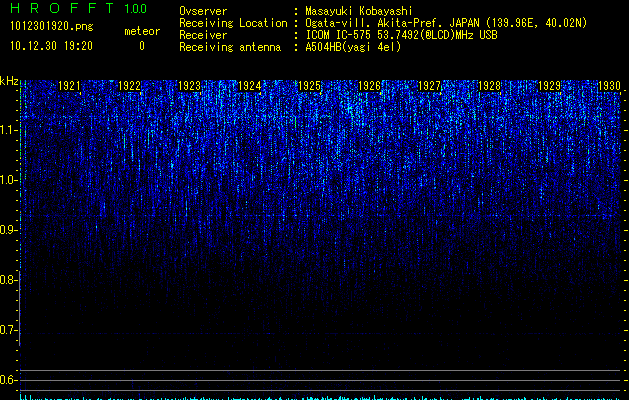Click the 1921 time marker
629x400 pixels.
point(69,86)
